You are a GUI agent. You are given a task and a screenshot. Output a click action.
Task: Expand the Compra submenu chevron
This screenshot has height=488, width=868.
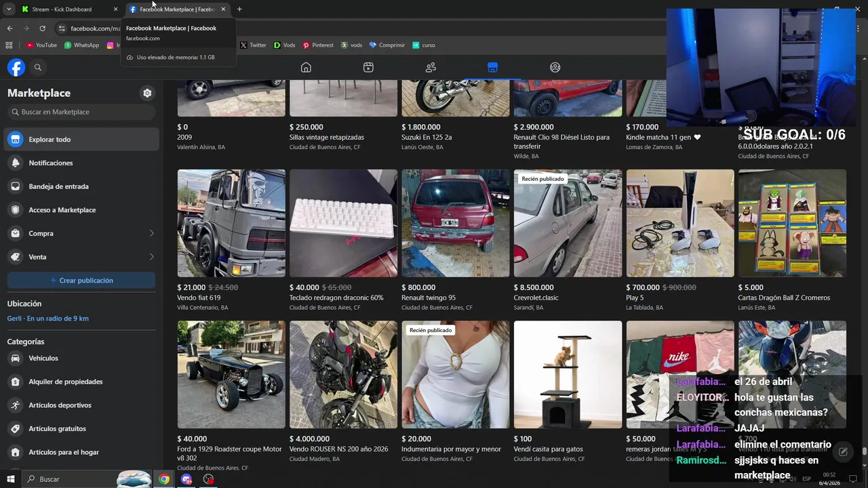click(x=151, y=233)
